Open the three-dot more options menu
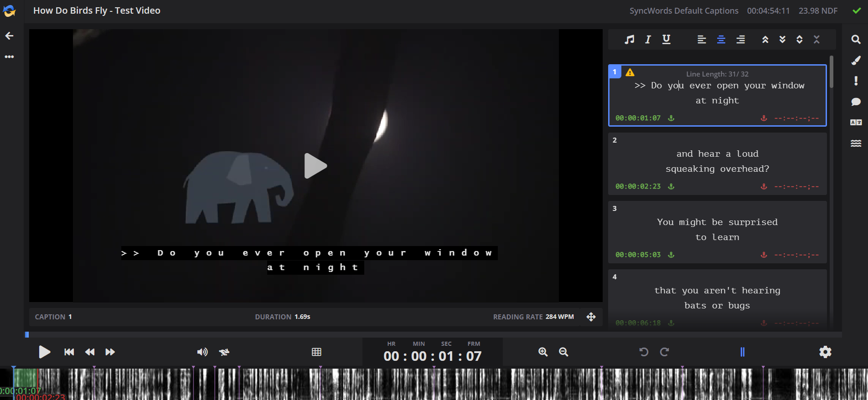 (10, 57)
